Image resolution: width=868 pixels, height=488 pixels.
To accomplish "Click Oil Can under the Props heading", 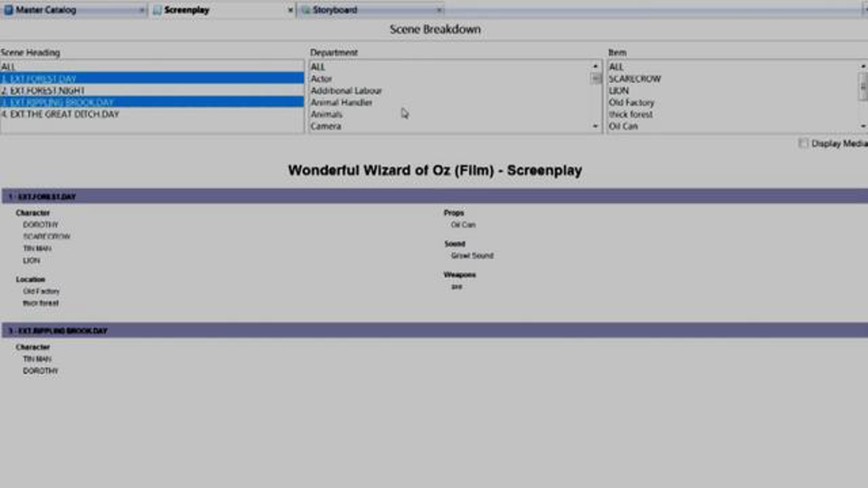I will tap(463, 225).
